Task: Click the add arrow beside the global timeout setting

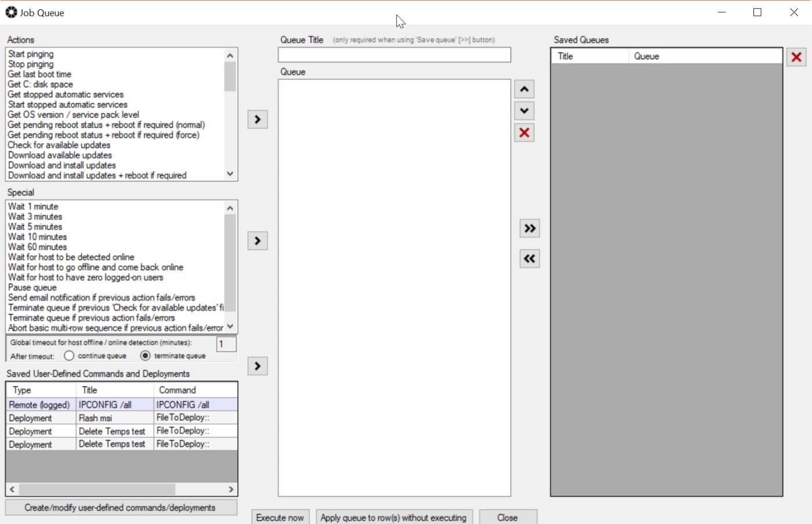Action: click(x=258, y=366)
